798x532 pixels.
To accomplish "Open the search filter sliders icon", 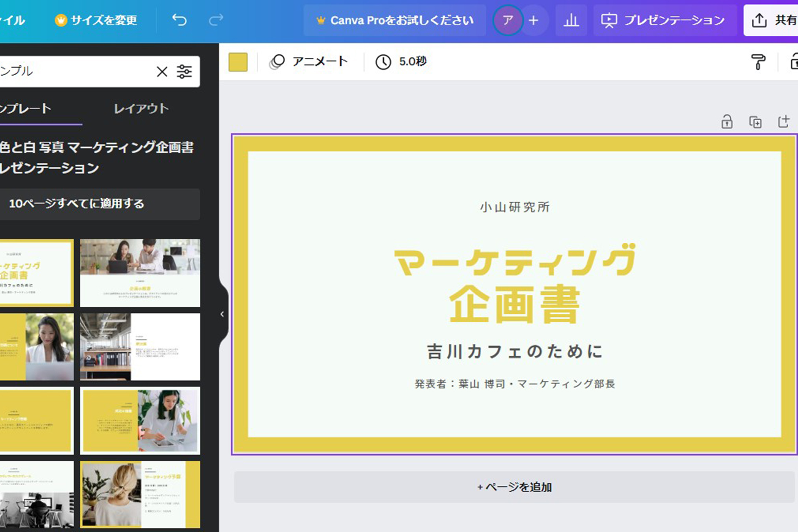I will tap(184, 71).
